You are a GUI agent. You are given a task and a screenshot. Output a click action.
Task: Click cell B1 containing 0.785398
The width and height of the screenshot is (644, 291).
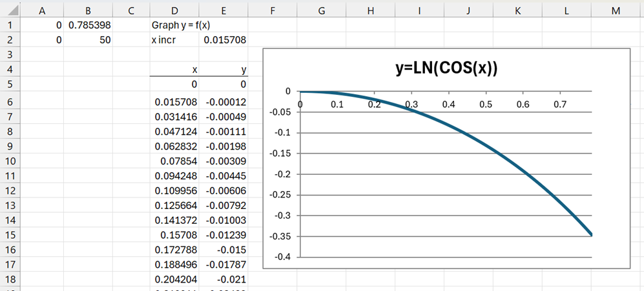[x=89, y=25]
